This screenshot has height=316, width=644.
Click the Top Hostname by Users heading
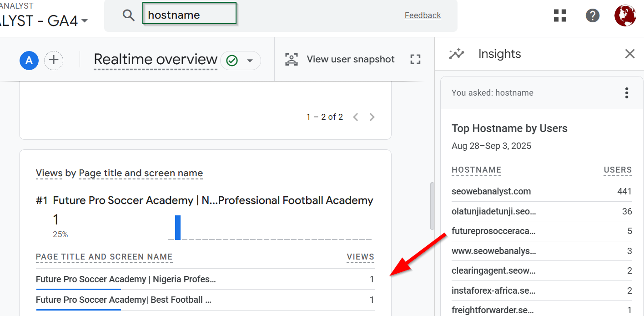(x=509, y=128)
